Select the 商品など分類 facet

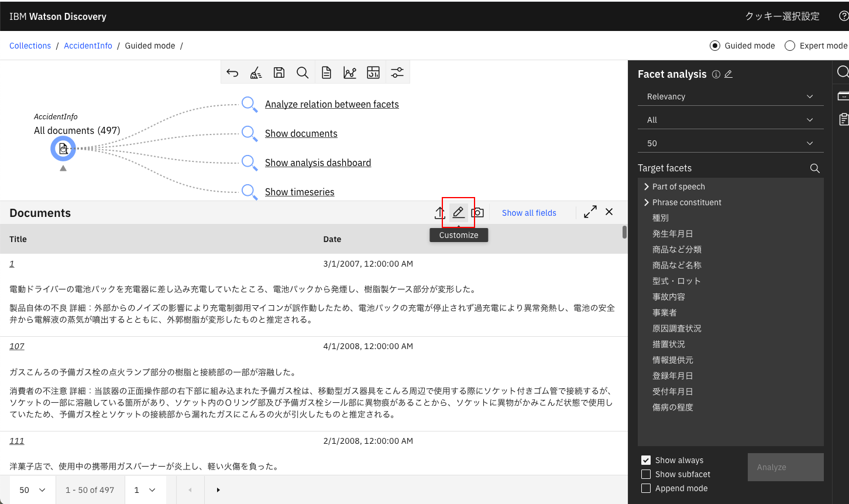[x=677, y=249]
